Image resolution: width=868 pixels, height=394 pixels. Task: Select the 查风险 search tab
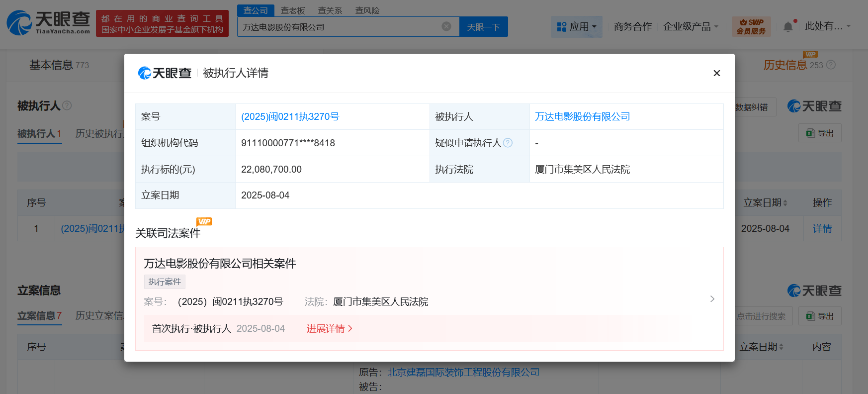(367, 10)
